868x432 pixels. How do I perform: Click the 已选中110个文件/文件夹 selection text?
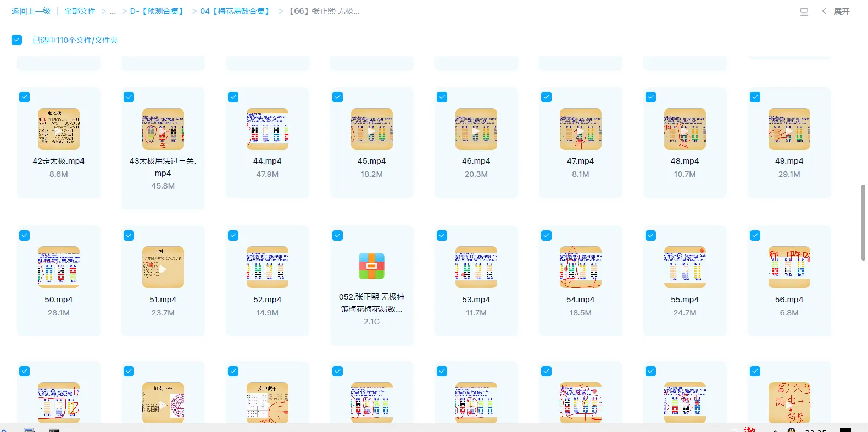point(75,40)
